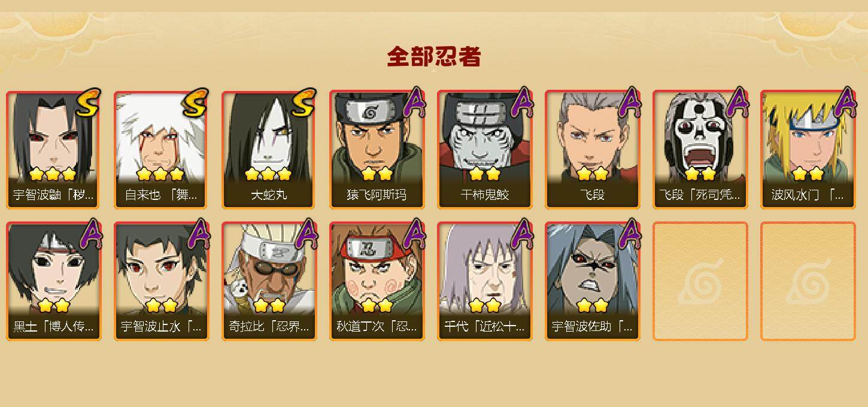Choose the 黑土「博人传… ninja card
The height and width of the screenshot is (407, 868).
point(54,281)
